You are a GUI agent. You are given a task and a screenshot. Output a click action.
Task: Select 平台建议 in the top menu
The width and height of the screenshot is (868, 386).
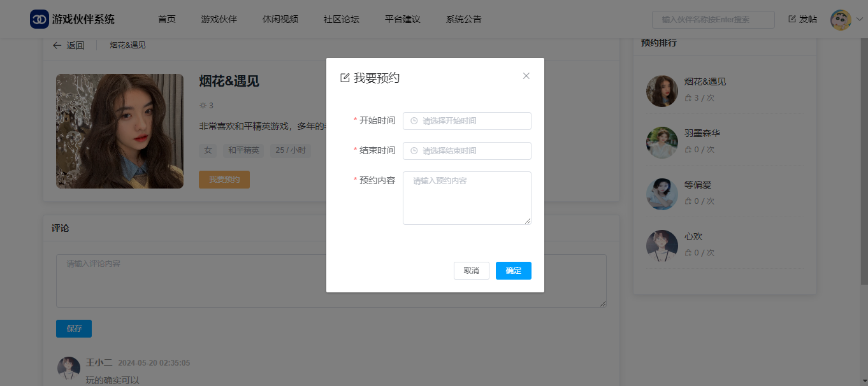(x=403, y=19)
